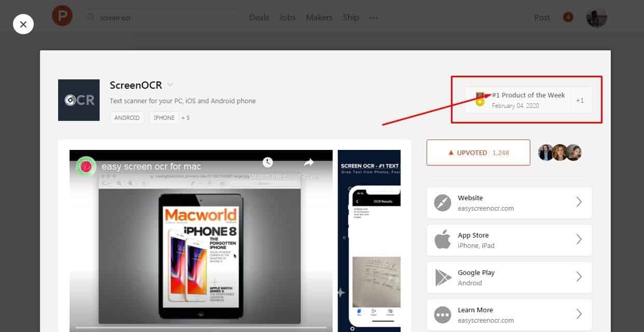Click the Website compass icon
The width and height of the screenshot is (644, 332).
[x=443, y=203]
